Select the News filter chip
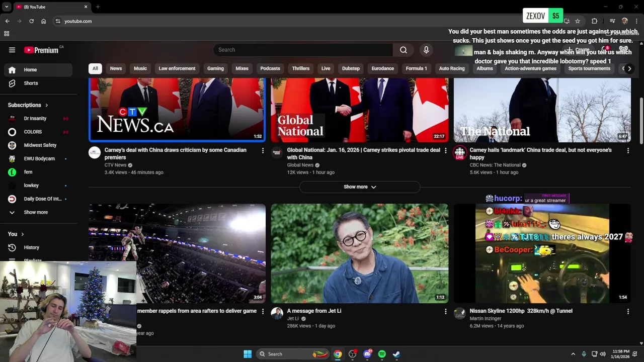 tap(116, 68)
